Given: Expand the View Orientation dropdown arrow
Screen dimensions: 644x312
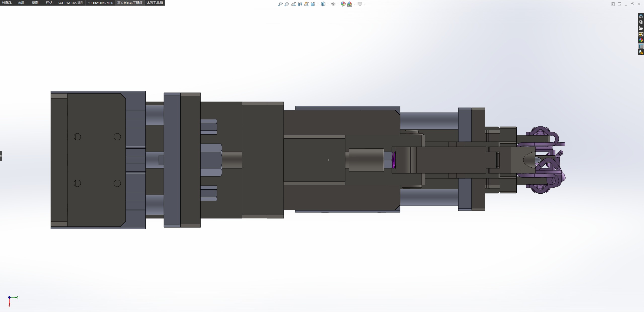Looking at the screenshot, I should (x=318, y=4).
